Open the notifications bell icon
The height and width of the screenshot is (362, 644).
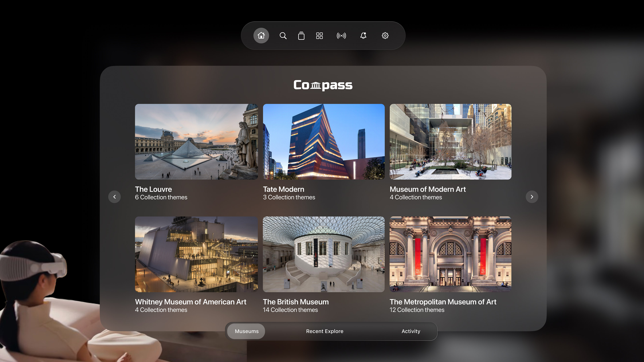click(363, 36)
